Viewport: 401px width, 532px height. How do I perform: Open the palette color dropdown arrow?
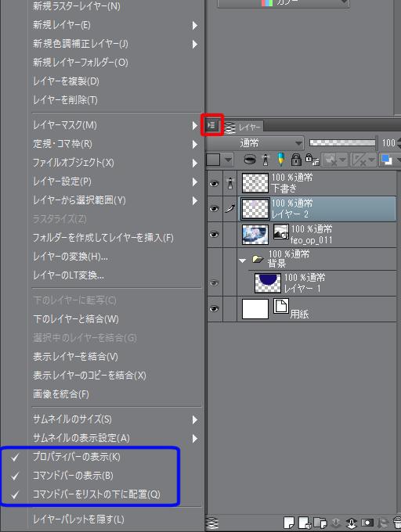tap(228, 160)
